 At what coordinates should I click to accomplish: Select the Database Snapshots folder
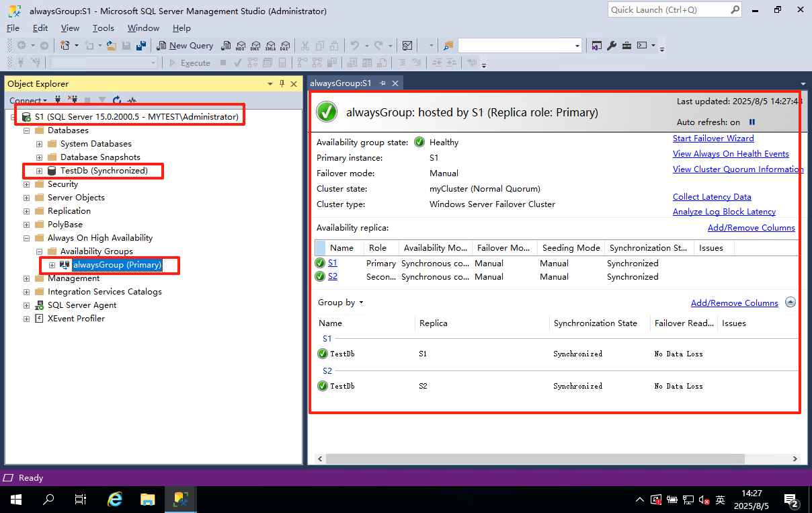point(100,157)
